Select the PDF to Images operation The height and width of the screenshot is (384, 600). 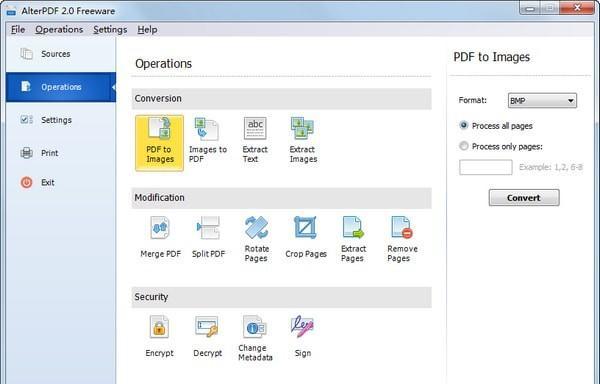[159, 143]
